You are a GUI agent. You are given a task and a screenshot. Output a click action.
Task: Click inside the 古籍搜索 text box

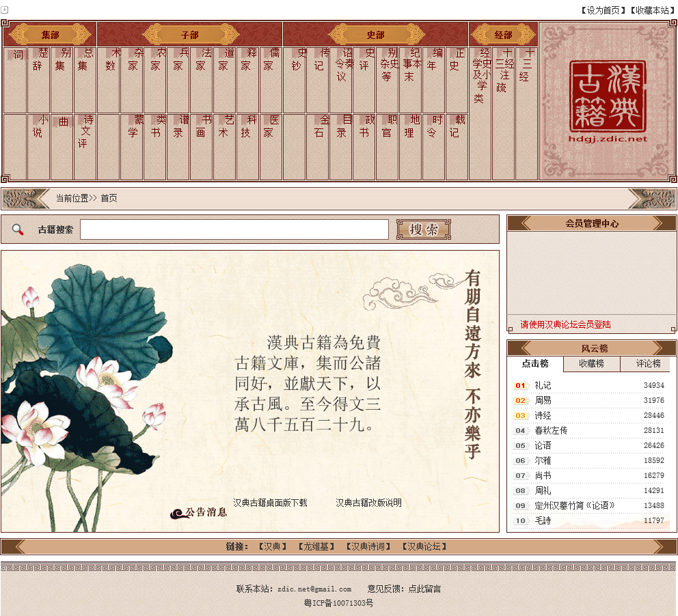(x=234, y=229)
